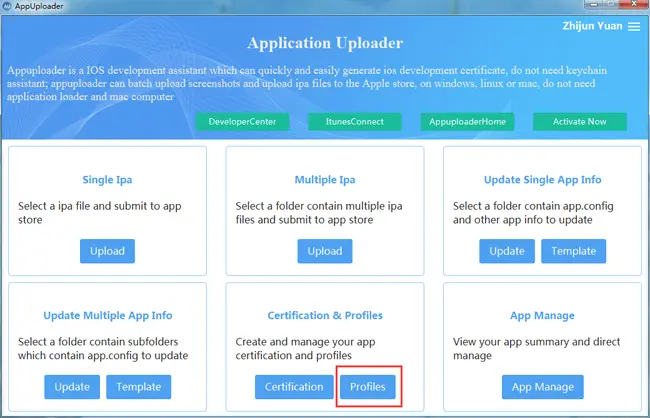Click the Application Uploader title text
Image resolution: width=650 pixels, height=418 pixels.
325,43
